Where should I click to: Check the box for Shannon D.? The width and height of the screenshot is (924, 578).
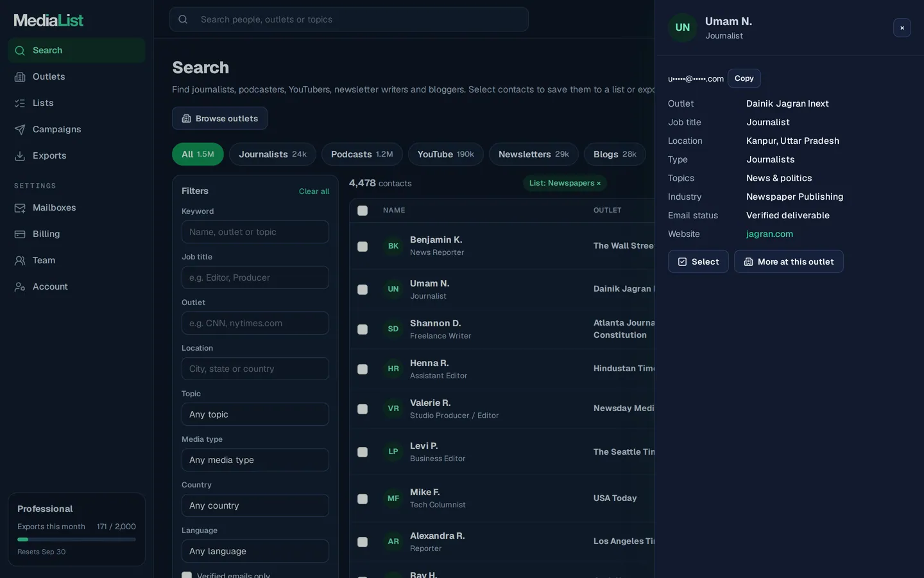[x=363, y=329]
